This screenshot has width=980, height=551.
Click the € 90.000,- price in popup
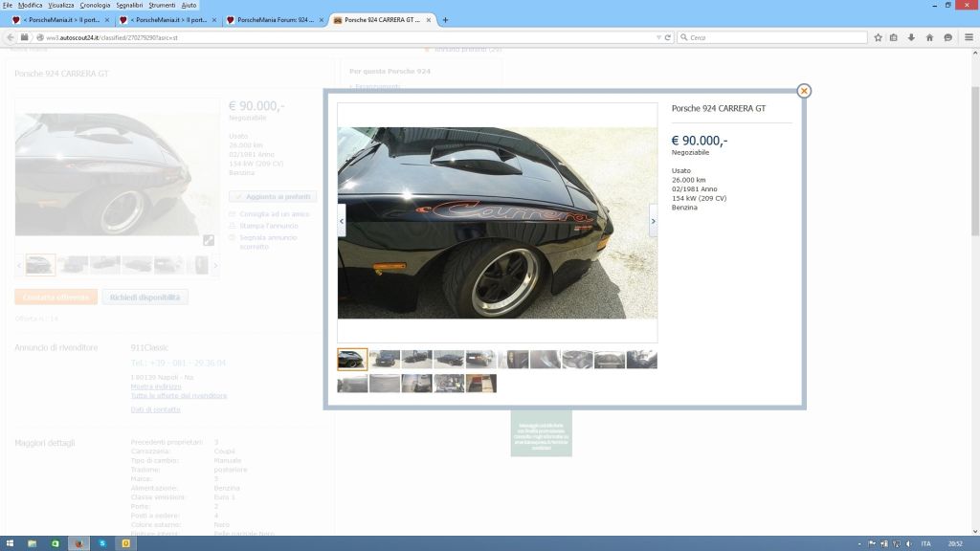[700, 141]
